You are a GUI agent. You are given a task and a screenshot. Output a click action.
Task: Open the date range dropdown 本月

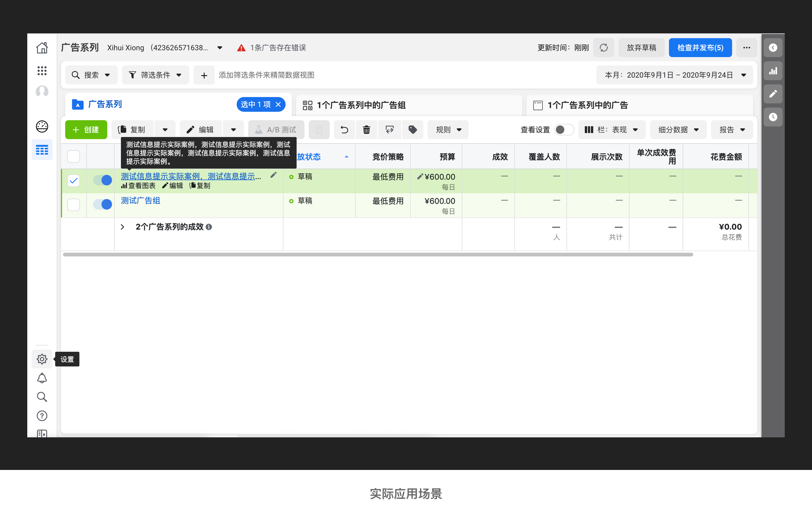[675, 75]
